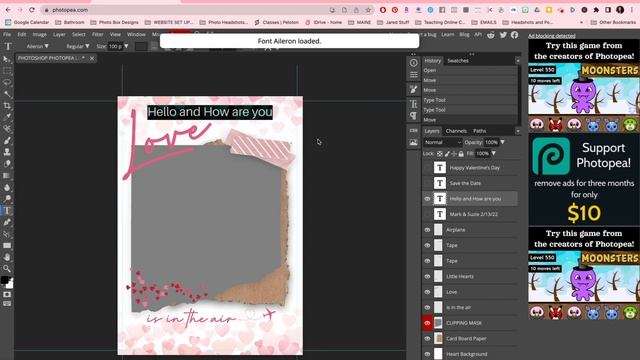Toggle CLIPPING MASK layer visibility

[427, 323]
